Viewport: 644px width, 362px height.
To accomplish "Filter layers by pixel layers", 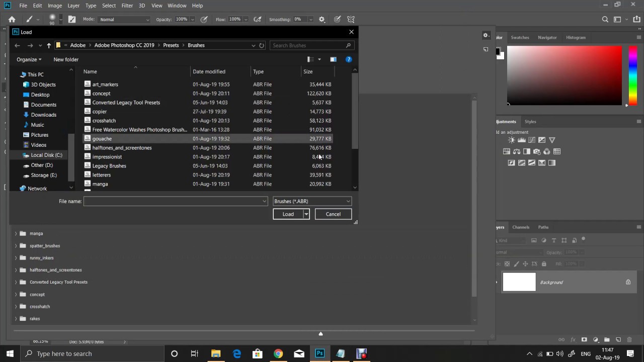I will [x=534, y=240].
